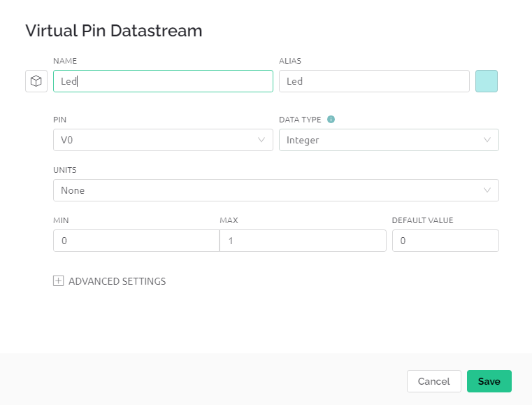Screen dimensions: 532x405
Task: Click the plus icon beside Advanced Settings
Action: click(x=58, y=280)
